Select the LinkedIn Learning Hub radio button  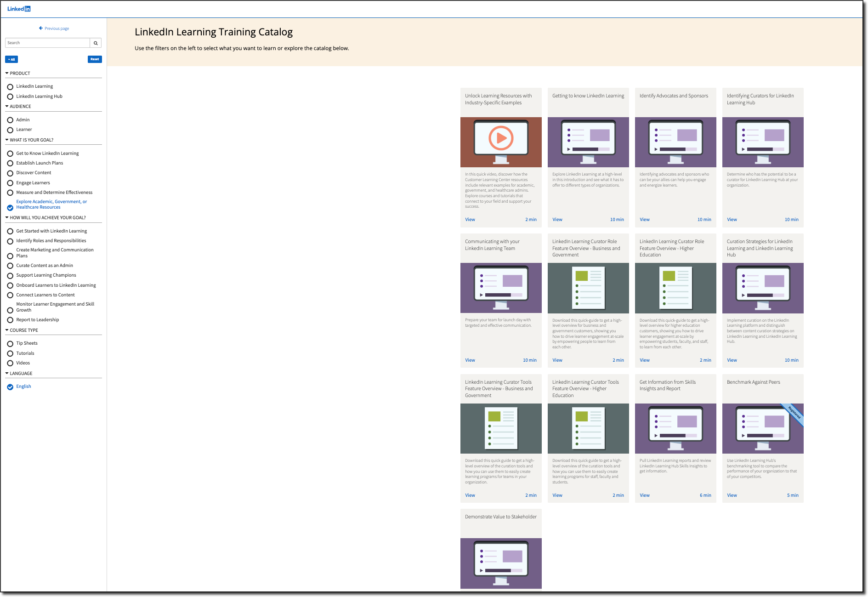tap(10, 97)
